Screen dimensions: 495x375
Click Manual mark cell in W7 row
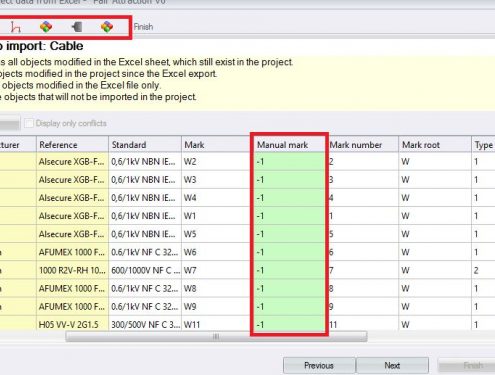(289, 270)
